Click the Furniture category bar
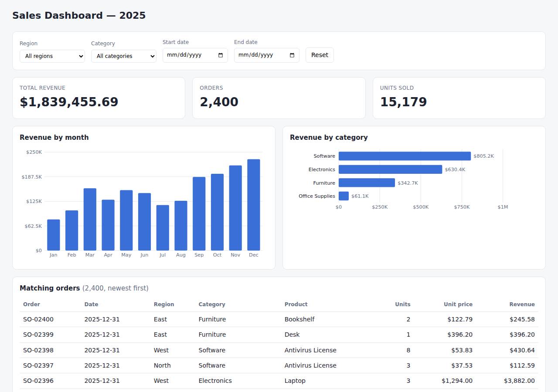Image resolution: width=558 pixels, height=392 pixels. point(367,183)
